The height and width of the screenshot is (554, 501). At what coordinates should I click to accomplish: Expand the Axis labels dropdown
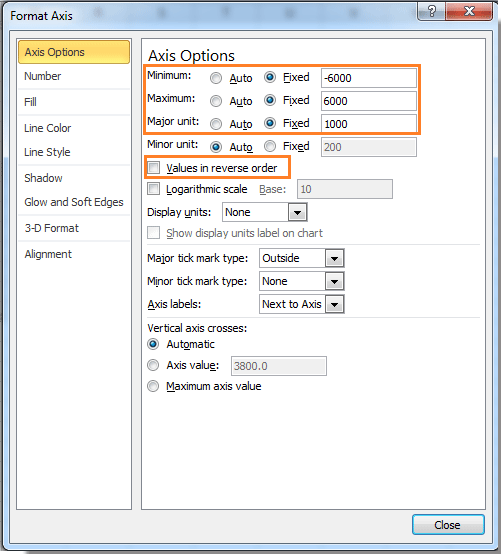[335, 304]
